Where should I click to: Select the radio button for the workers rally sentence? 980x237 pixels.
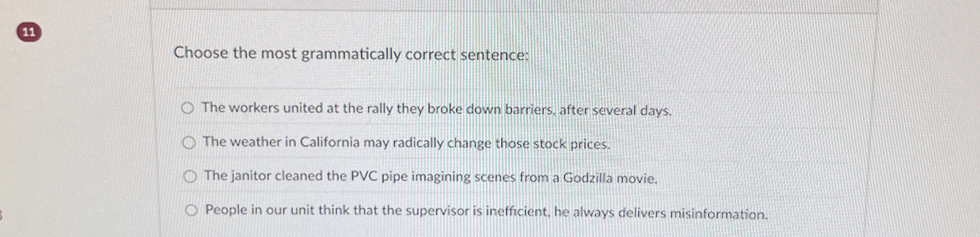pos(189,108)
